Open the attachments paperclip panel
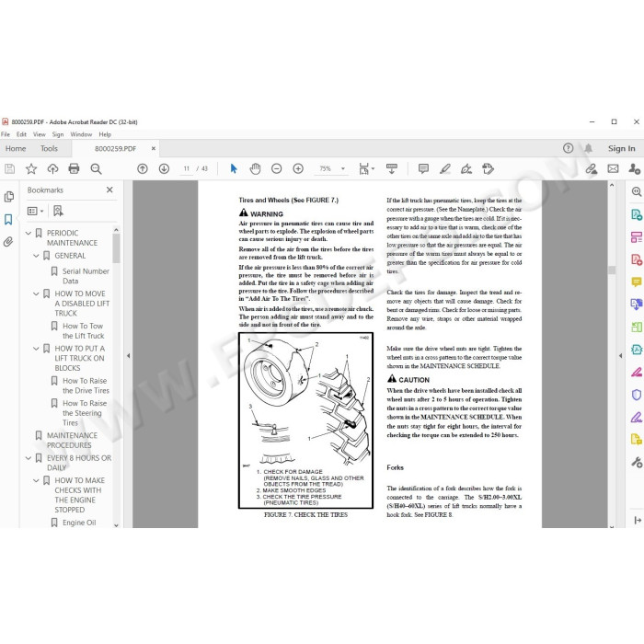Image resolution: width=644 pixels, height=644 pixels. (x=8, y=242)
